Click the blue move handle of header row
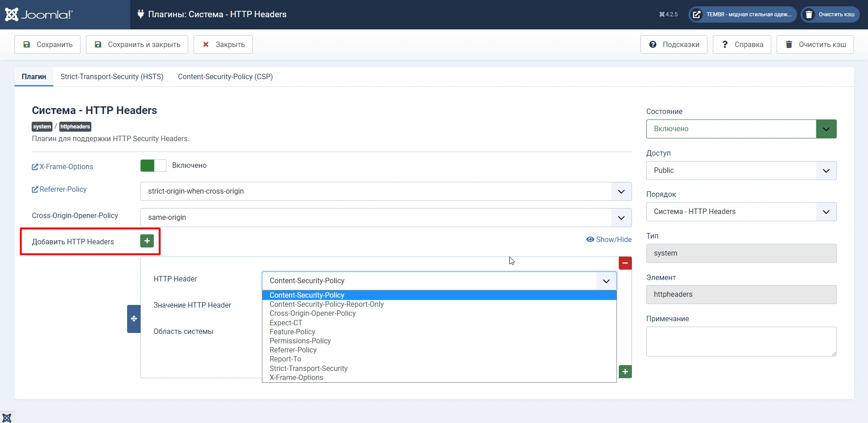This screenshot has height=423, width=868. pyautogui.click(x=134, y=319)
